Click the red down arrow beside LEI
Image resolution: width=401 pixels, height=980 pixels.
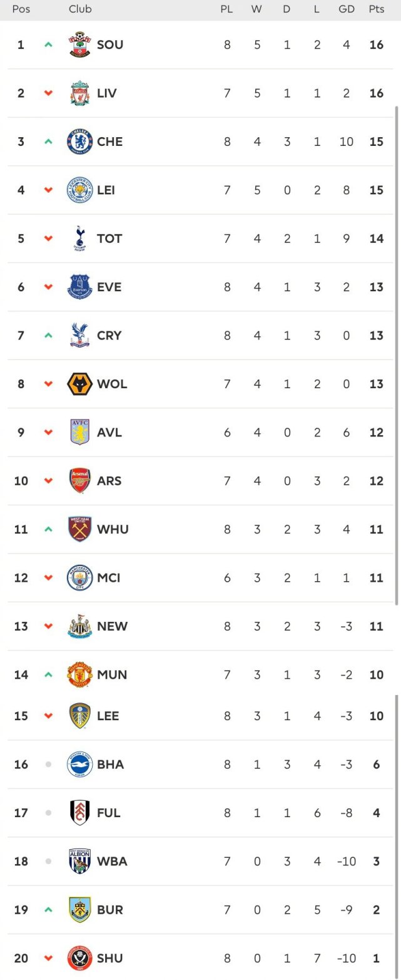[48, 190]
